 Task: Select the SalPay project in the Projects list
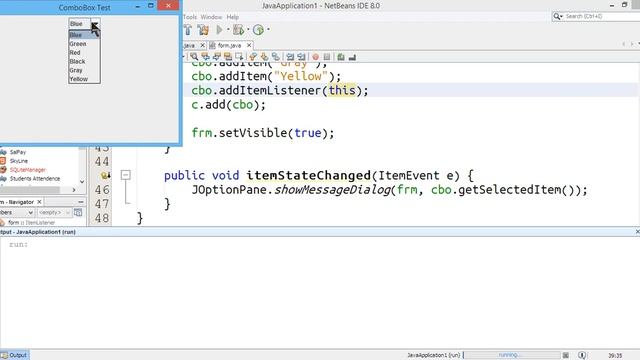18,152
